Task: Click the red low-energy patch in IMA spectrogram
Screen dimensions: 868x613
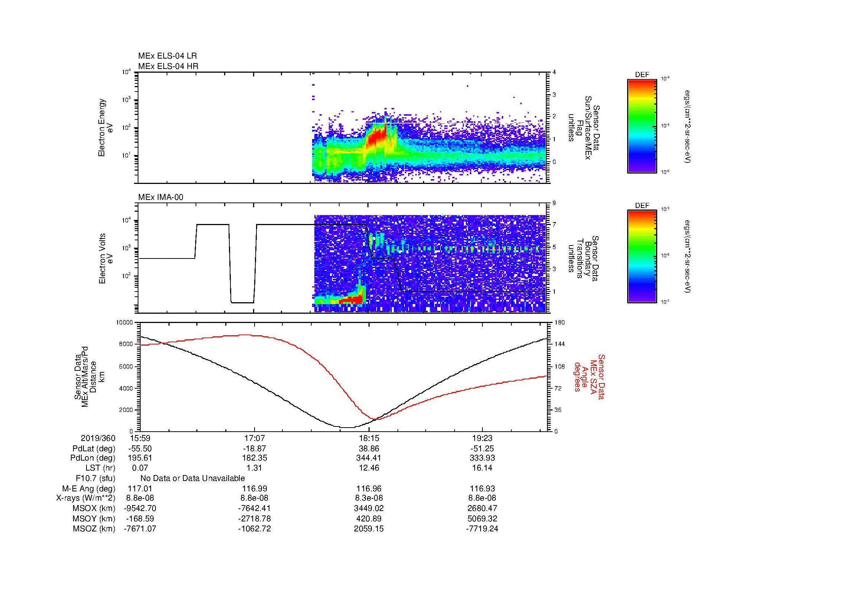Action: click(351, 300)
